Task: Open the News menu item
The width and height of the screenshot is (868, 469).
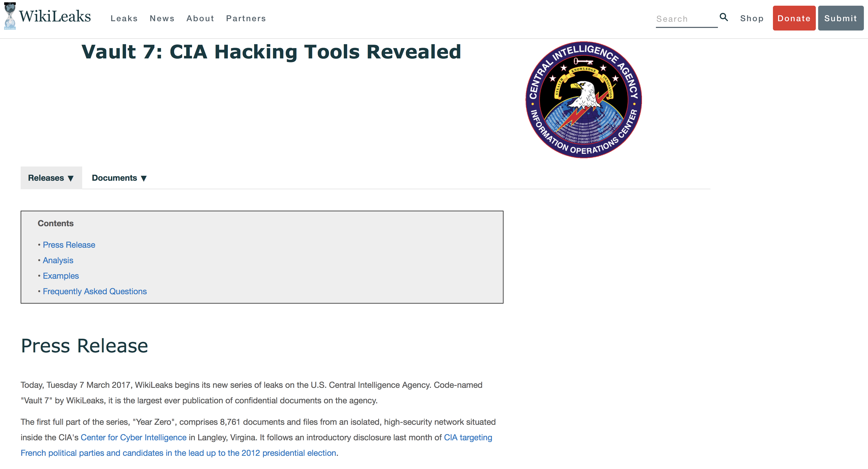Action: [162, 18]
